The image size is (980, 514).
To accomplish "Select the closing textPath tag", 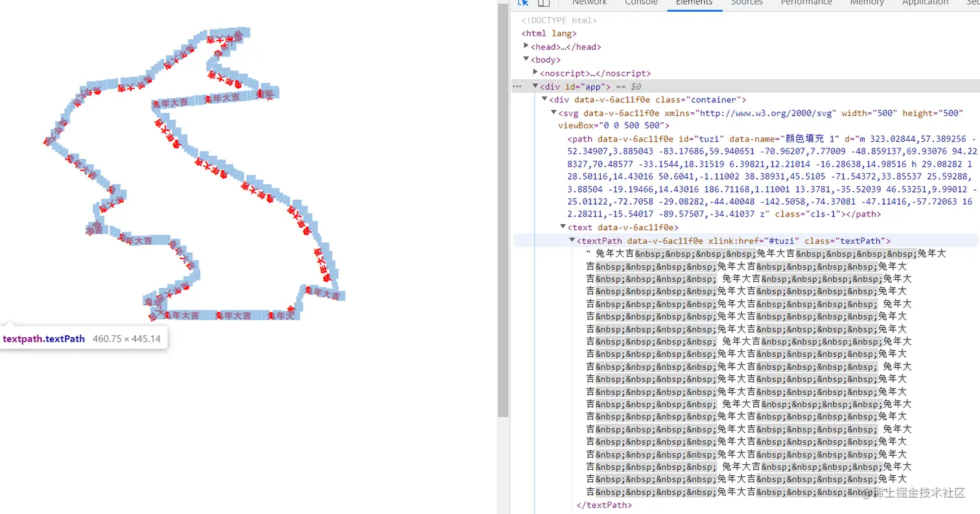I will pyautogui.click(x=604, y=505).
